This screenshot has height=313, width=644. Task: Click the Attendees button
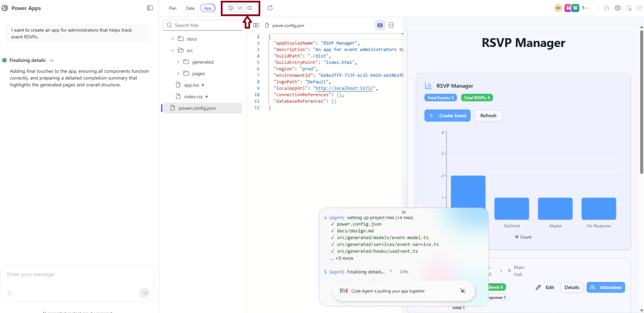(605, 288)
